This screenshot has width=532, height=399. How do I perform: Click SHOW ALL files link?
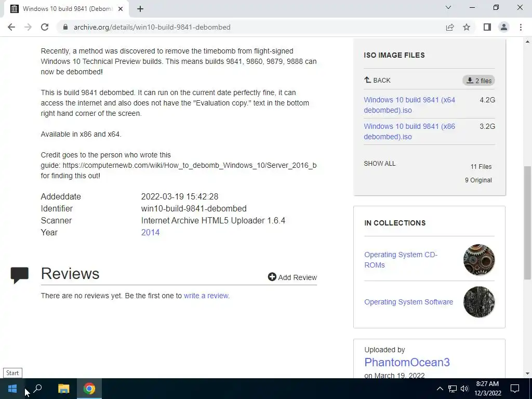click(x=380, y=164)
